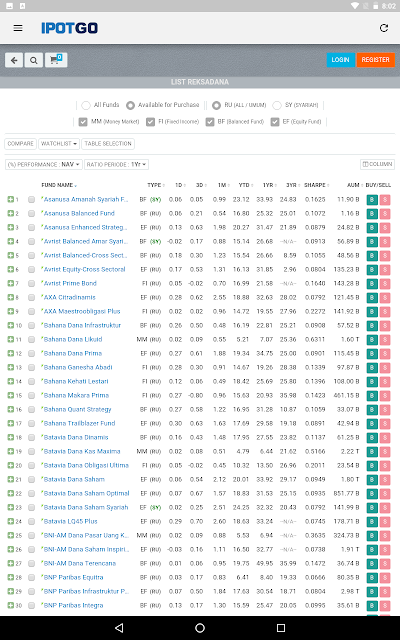Open the Ratio Periode 1Yr dropdown
This screenshot has width=400, height=640.
[116, 164]
